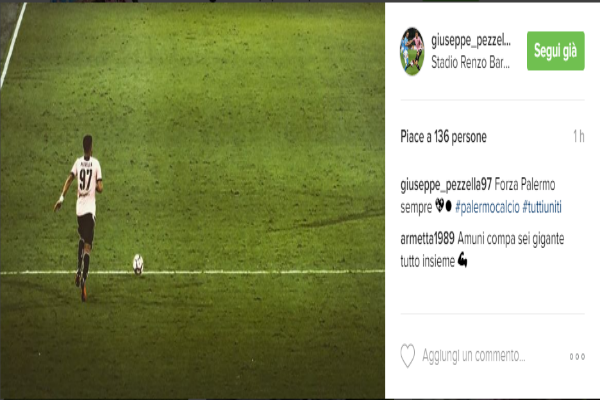The height and width of the screenshot is (400, 600).
Task: Open the giuseppe_pezzel... username in the header
Action: point(471,40)
